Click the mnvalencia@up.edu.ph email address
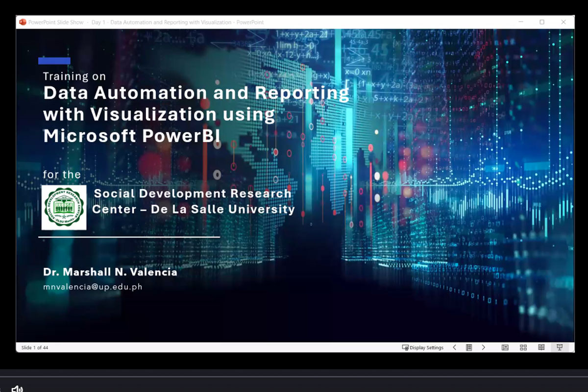 tap(93, 287)
